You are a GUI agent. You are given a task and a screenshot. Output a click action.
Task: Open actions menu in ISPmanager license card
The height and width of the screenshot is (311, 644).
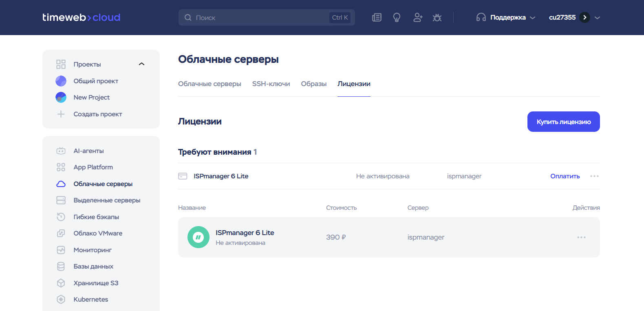click(581, 237)
